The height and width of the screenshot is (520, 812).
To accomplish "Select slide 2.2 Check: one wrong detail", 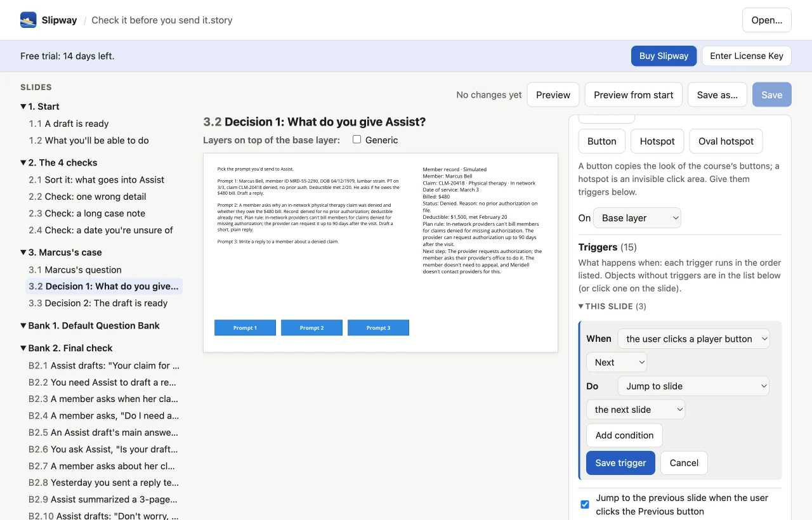I will 88,197.
